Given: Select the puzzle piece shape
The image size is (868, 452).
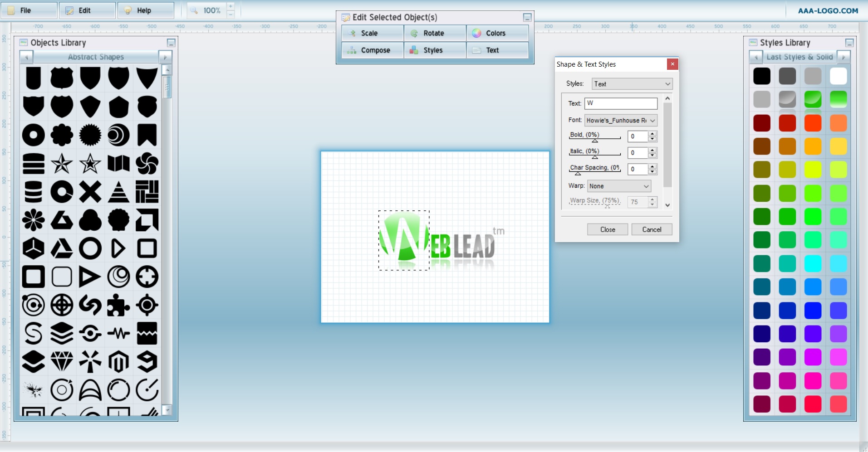Looking at the screenshot, I should [118, 305].
